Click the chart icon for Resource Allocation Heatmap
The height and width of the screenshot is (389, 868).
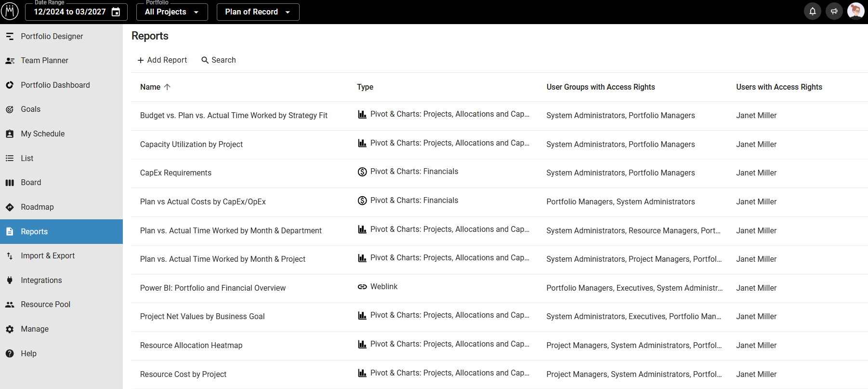(x=362, y=344)
